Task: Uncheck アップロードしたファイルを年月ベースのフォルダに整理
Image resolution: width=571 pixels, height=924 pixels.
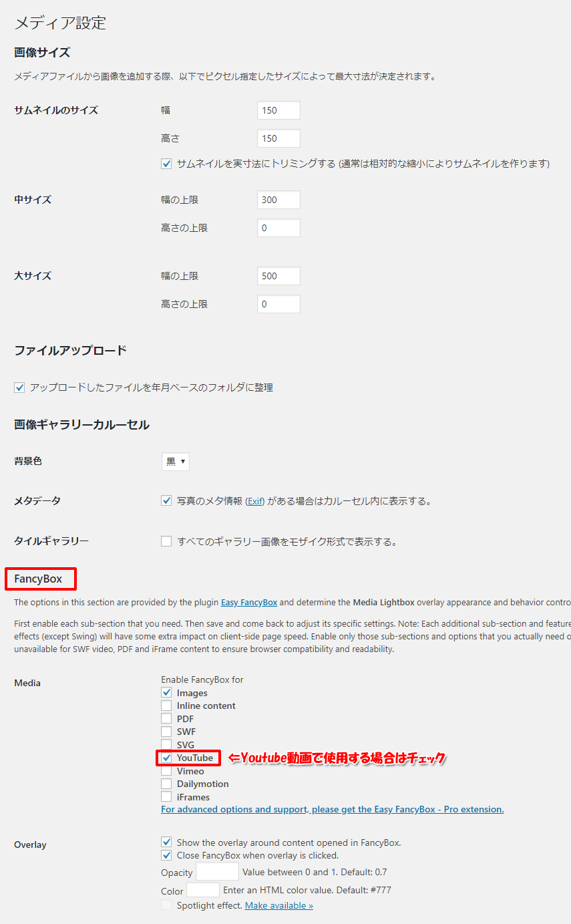Action: [x=19, y=387]
